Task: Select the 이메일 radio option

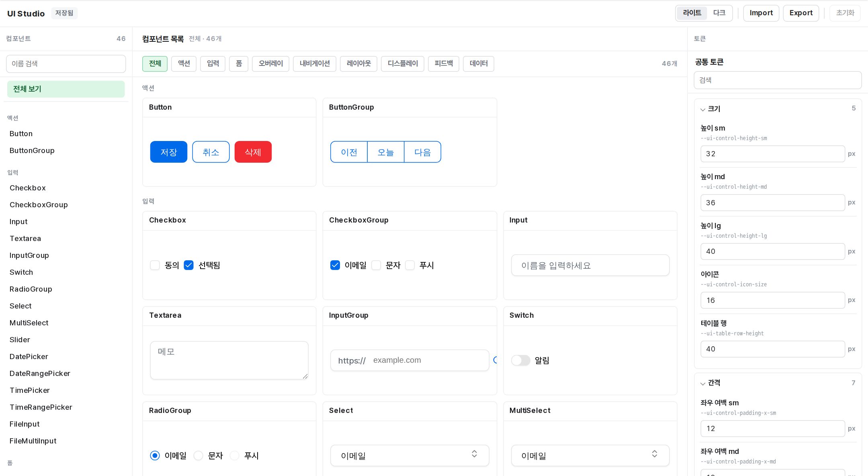Action: tap(155, 456)
